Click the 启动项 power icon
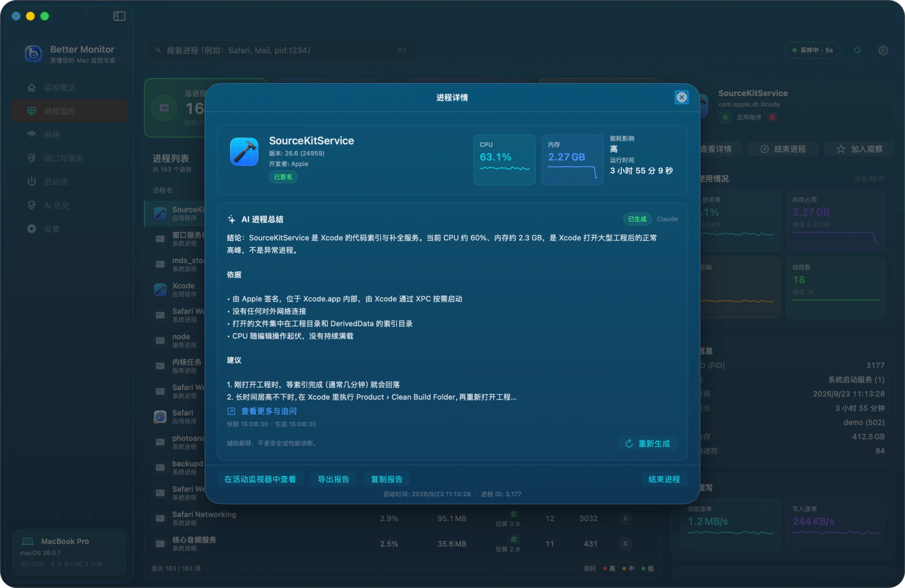 32,181
